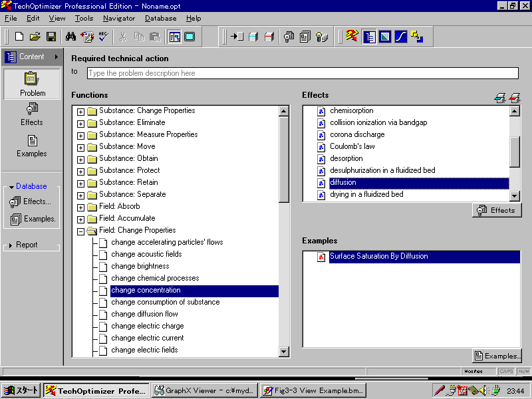Open the File menu
Screen dimensions: 532x399
(11, 19)
